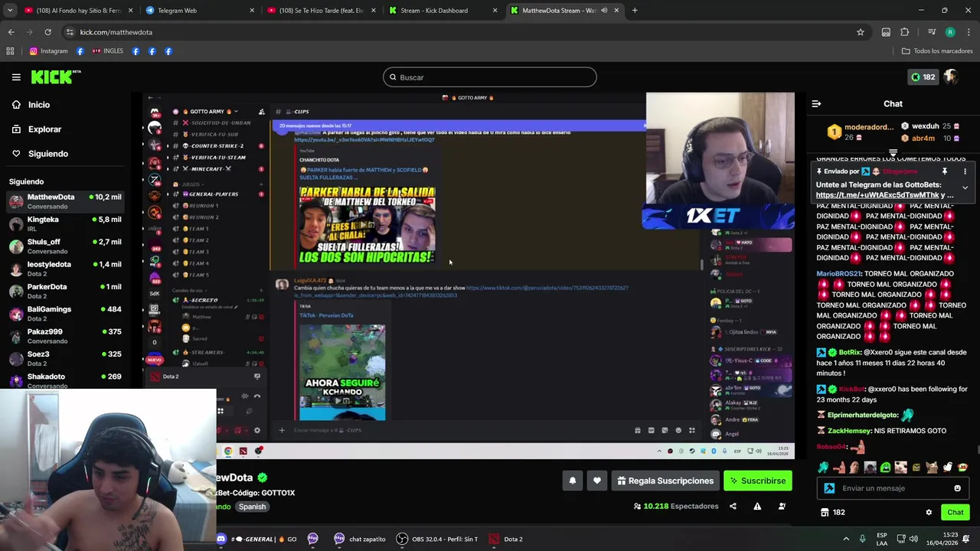
Task: Switch to the Se Te Hizo Tarde tab
Action: (320, 11)
